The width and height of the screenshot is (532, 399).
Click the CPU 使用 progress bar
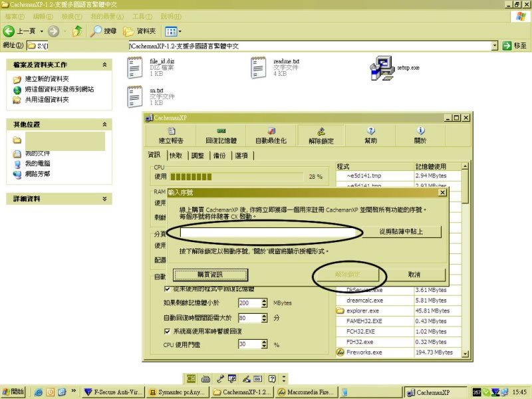coord(237,177)
